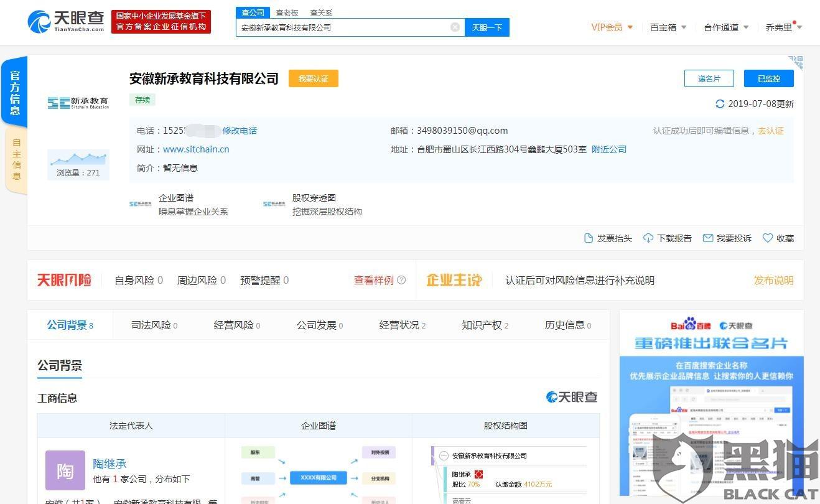Click the question mark icon by 查看样例
The width and height of the screenshot is (820, 504).
point(401,280)
